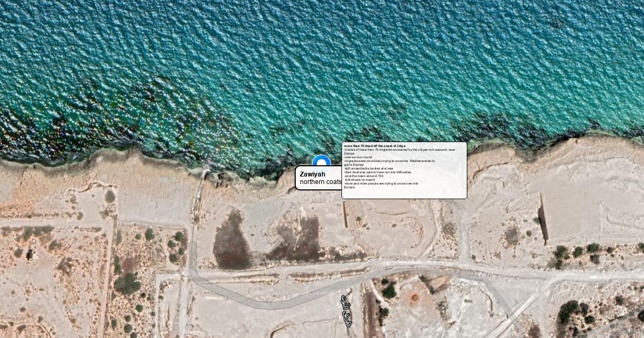Screen dimensions: 644x338
Task: Select the bold Zawiyah place title
Action: click(x=312, y=174)
